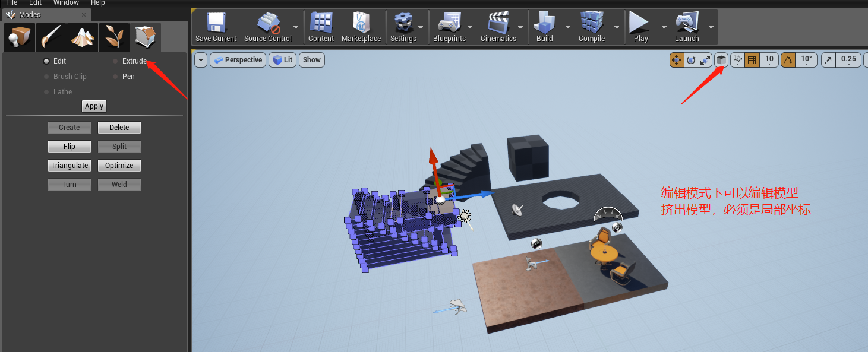
Task: Toggle grid snapping in the viewport
Action: click(752, 60)
